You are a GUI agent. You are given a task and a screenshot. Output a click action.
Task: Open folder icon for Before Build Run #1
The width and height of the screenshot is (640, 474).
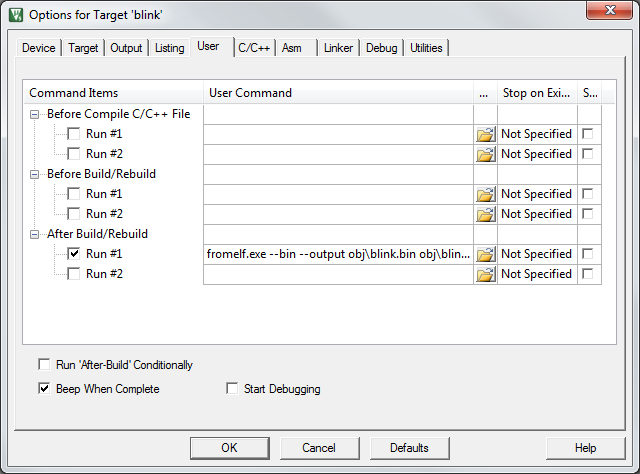pyautogui.click(x=485, y=194)
